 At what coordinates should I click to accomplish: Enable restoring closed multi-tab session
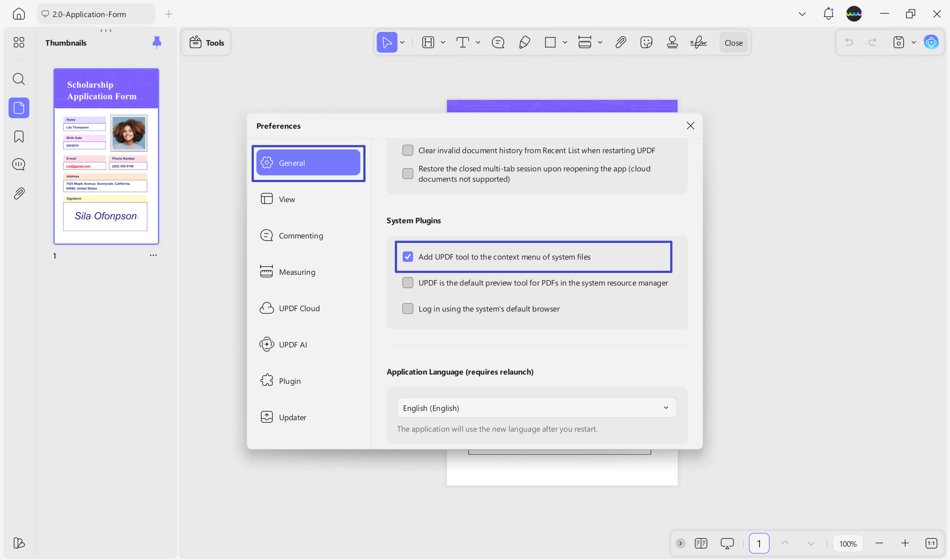pyautogui.click(x=407, y=174)
